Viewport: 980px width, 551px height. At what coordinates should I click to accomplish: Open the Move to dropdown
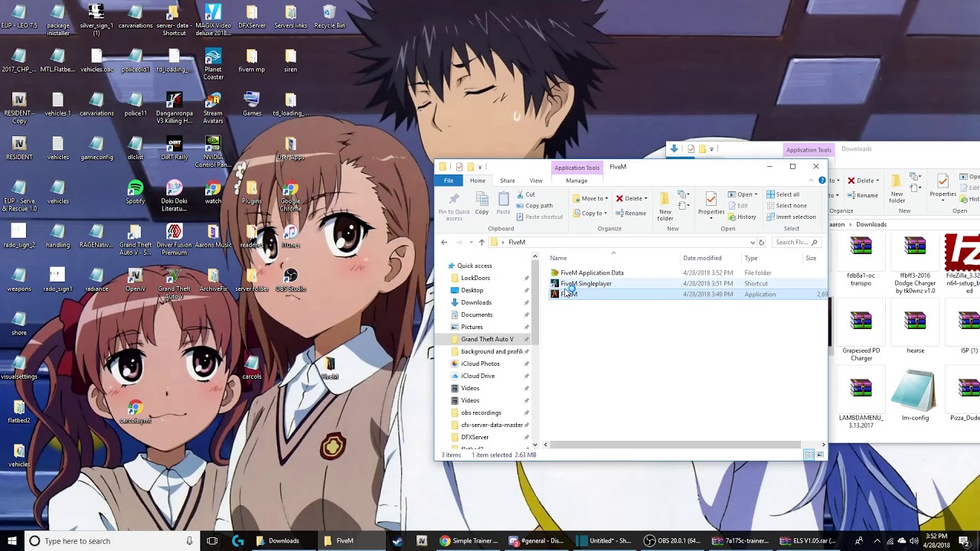tap(590, 198)
